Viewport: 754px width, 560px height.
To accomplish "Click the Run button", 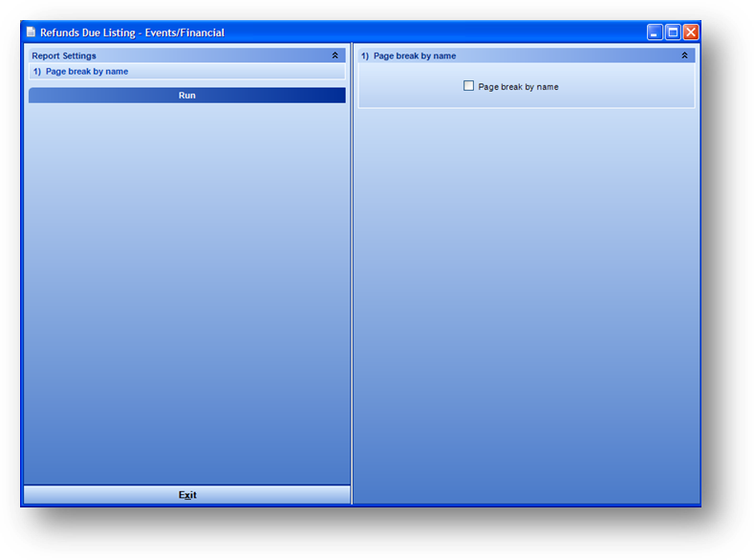I will 187,96.
